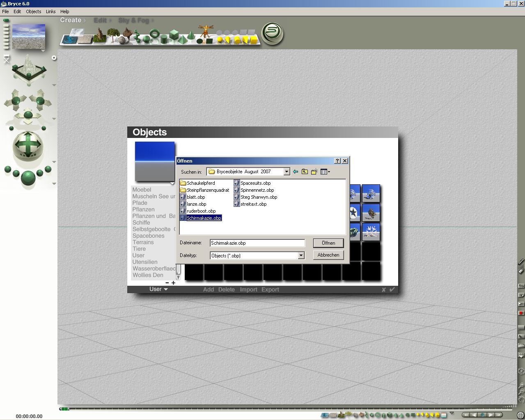The height and width of the screenshot is (420, 525).
Task: Click the Dateiname input field
Action: (x=257, y=243)
